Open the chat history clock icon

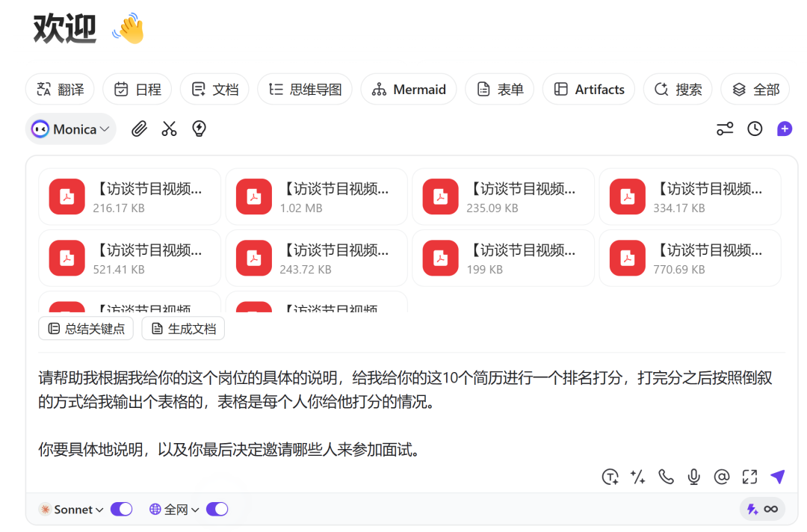[x=755, y=129]
